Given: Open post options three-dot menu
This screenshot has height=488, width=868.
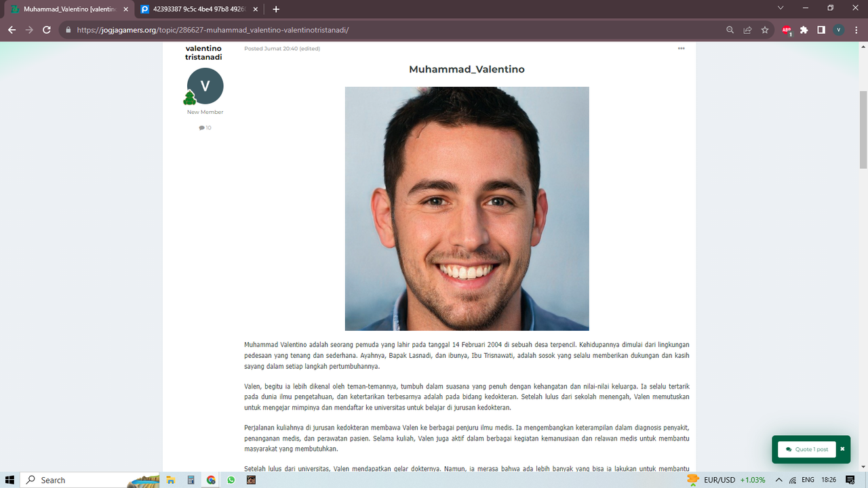Looking at the screenshot, I should coord(681,49).
